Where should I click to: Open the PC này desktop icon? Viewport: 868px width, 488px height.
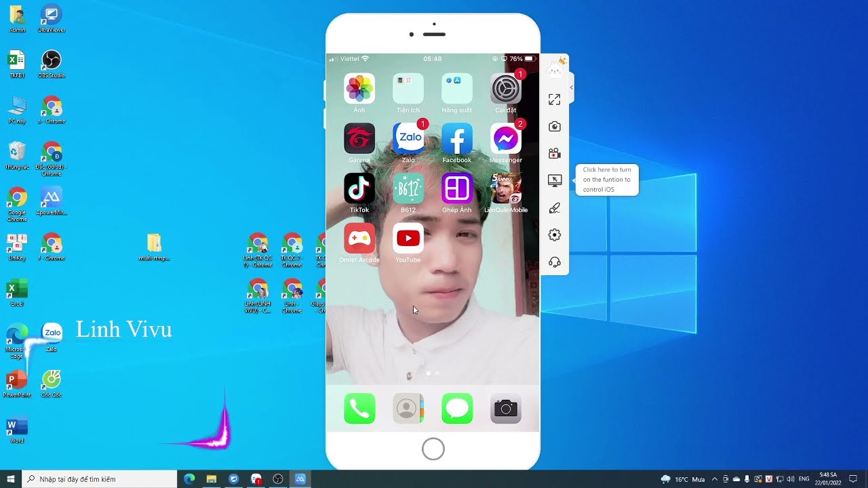[x=17, y=110]
